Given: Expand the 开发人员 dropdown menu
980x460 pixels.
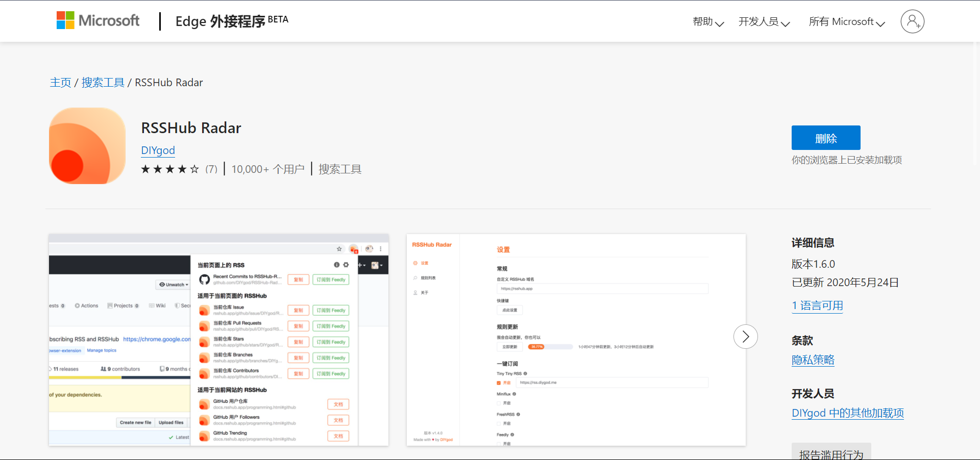Looking at the screenshot, I should tap(764, 21).
